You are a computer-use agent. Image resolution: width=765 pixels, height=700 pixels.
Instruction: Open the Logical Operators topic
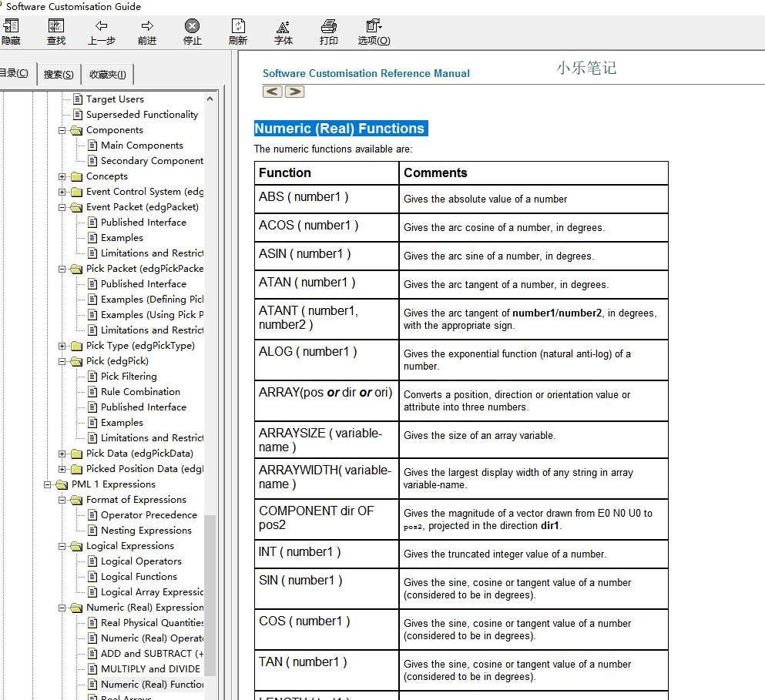tap(141, 561)
